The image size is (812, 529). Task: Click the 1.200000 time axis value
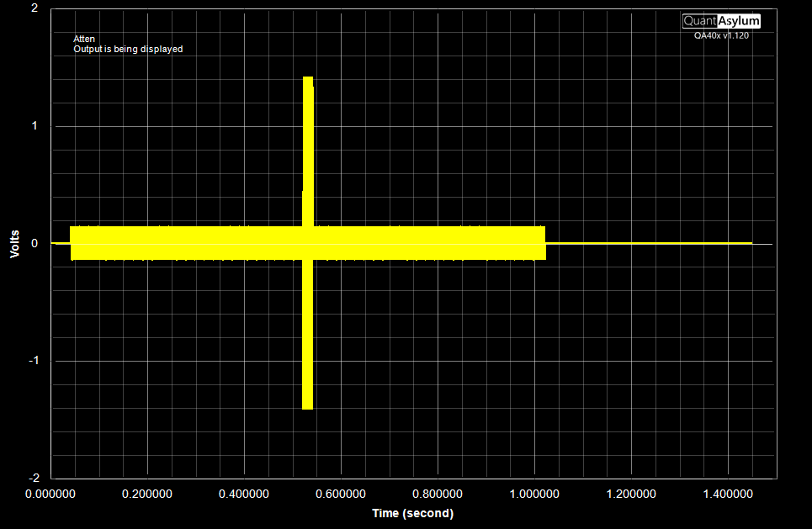(631, 494)
